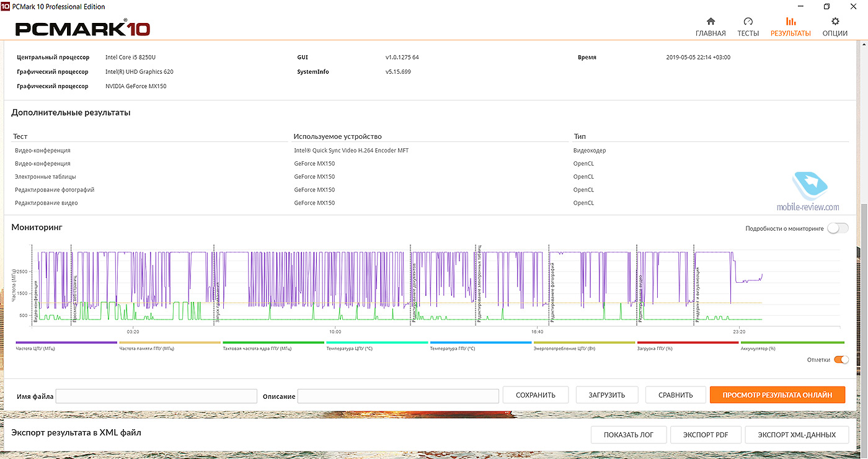
Task: Click the Тест column header
Action: (x=20, y=136)
